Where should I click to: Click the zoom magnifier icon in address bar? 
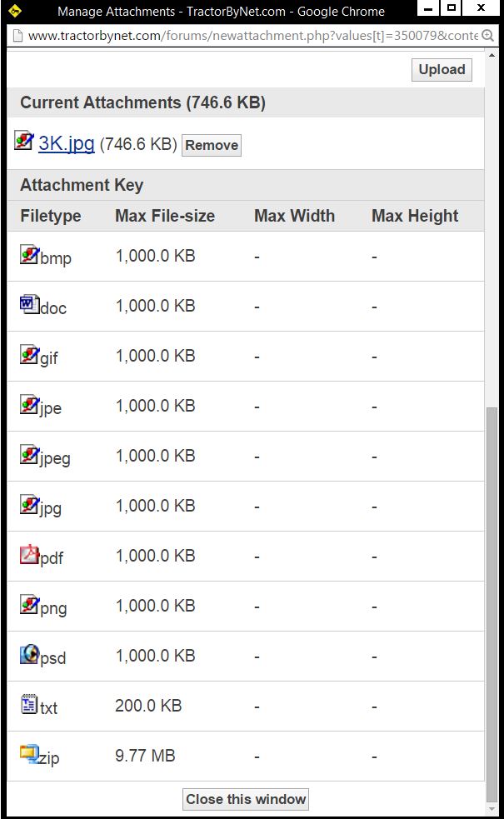tap(488, 36)
